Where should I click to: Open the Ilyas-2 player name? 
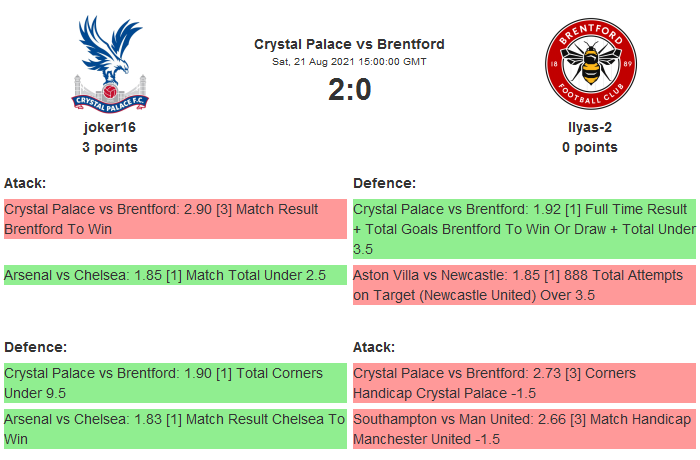point(589,127)
